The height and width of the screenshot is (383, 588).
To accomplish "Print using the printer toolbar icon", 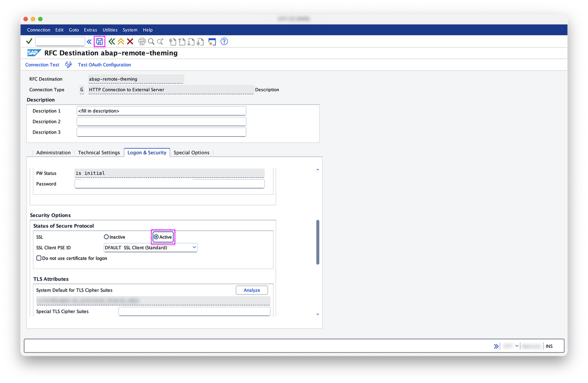I will 142,41.
